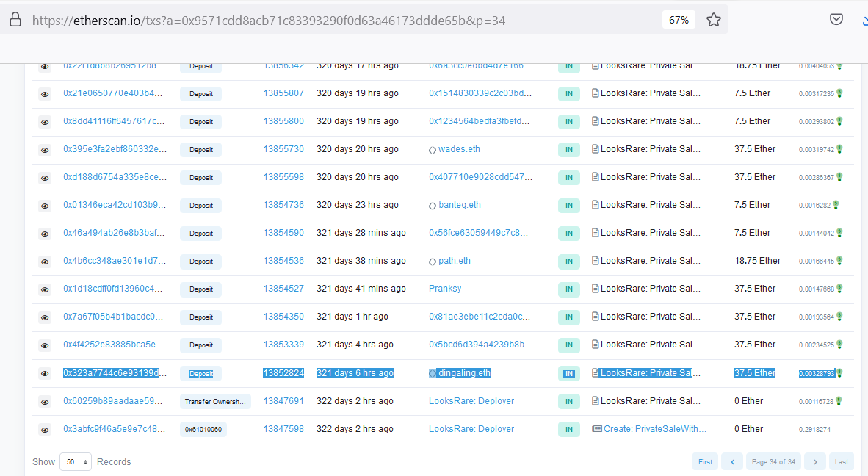The height and width of the screenshot is (476, 868).
Task: Click Deposit method tag in 0x21e0650770e403b4 row
Action: coord(201,94)
